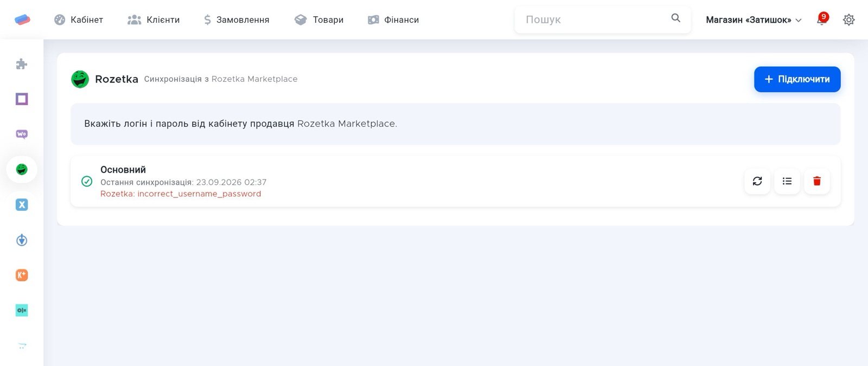The image size is (868, 366).
Task: Open the blue X sidebar integration
Action: point(22,204)
